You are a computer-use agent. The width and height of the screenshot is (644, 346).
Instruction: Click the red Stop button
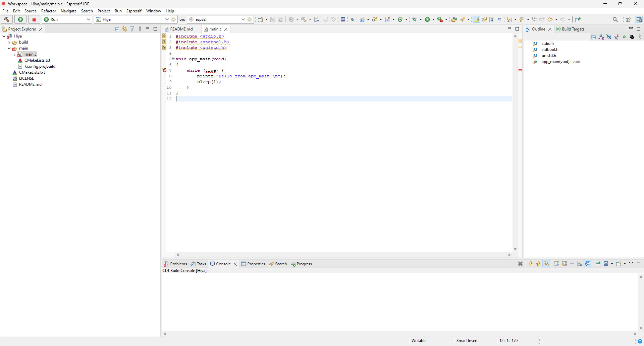coord(34,19)
